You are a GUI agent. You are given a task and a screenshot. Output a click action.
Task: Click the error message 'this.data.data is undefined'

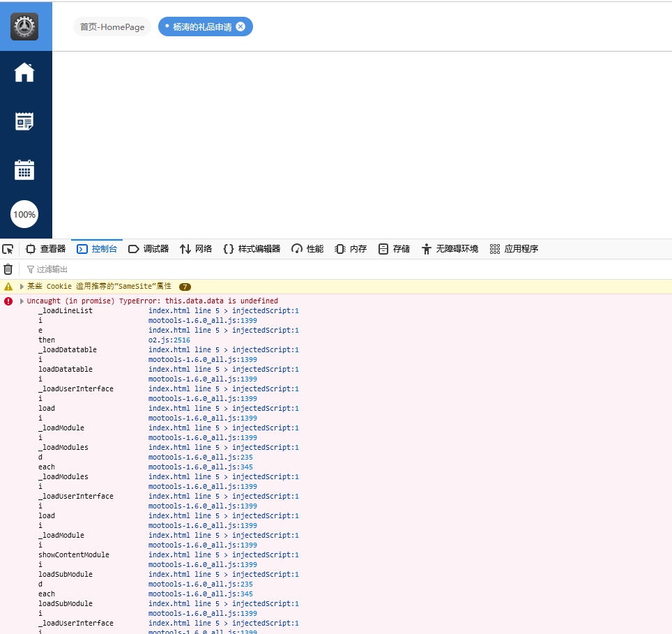pos(222,301)
